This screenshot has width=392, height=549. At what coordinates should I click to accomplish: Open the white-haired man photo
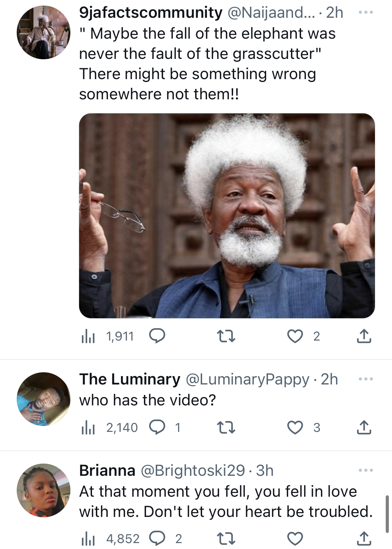227,215
